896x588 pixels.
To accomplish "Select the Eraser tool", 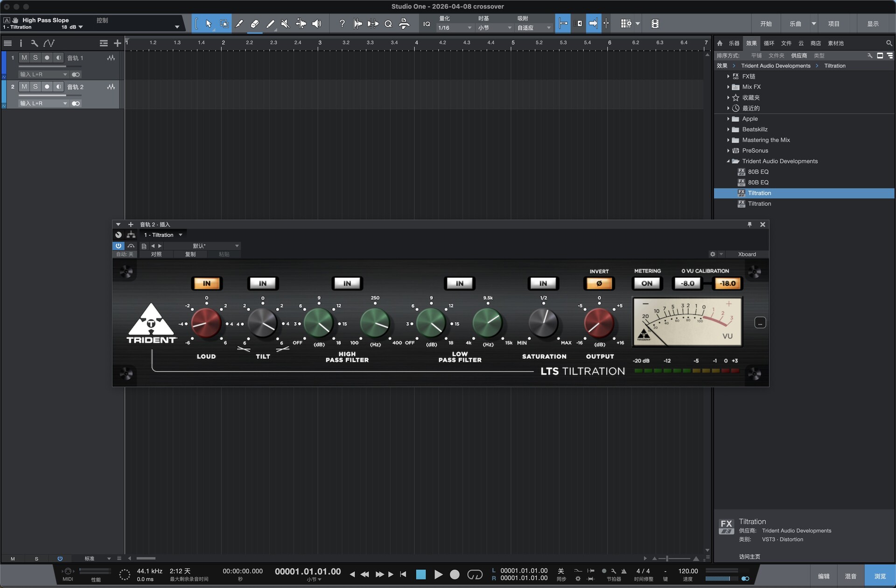I will click(x=255, y=23).
